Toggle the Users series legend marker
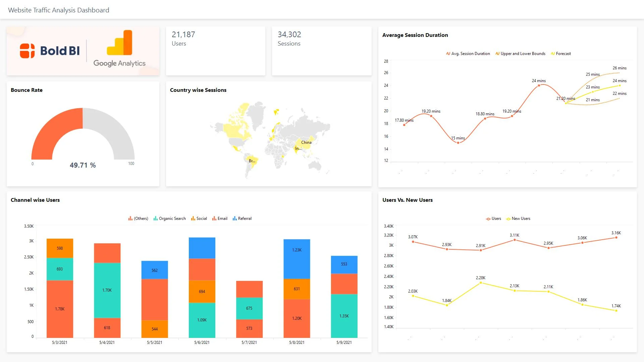 [x=488, y=219]
